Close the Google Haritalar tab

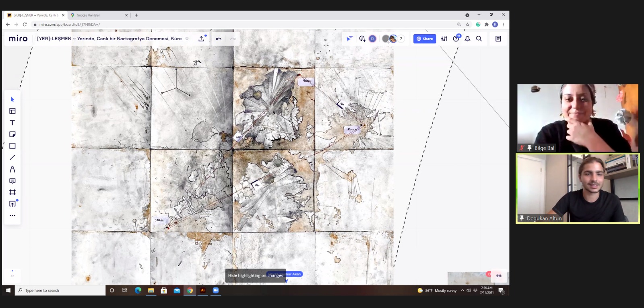126,15
